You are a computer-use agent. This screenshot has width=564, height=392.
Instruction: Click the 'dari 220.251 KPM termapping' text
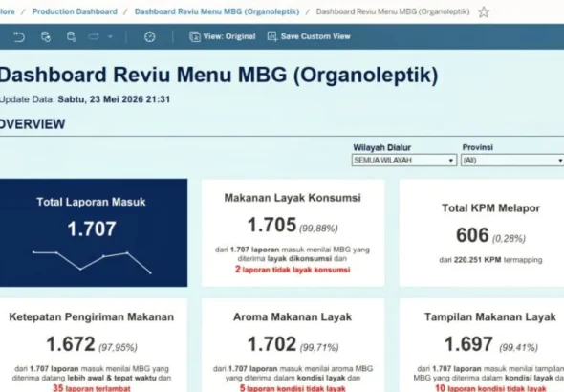(490, 260)
